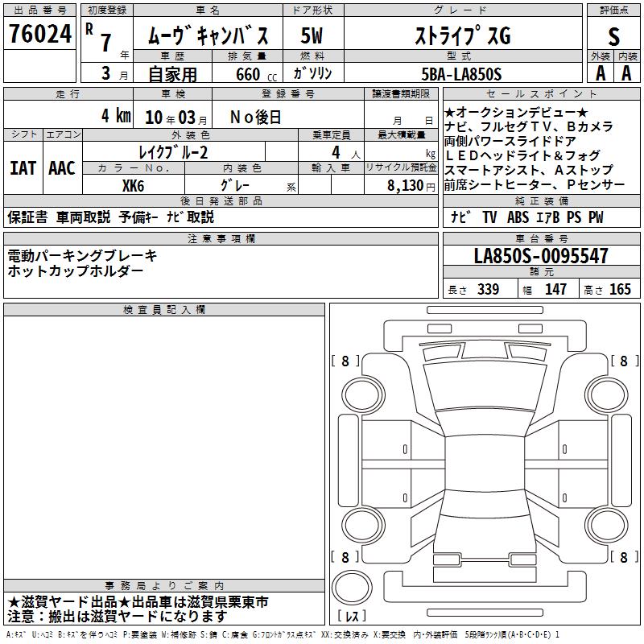Select スマートアシスト、Aストップ line
This screenshot has height=644, width=644.
click(529, 170)
